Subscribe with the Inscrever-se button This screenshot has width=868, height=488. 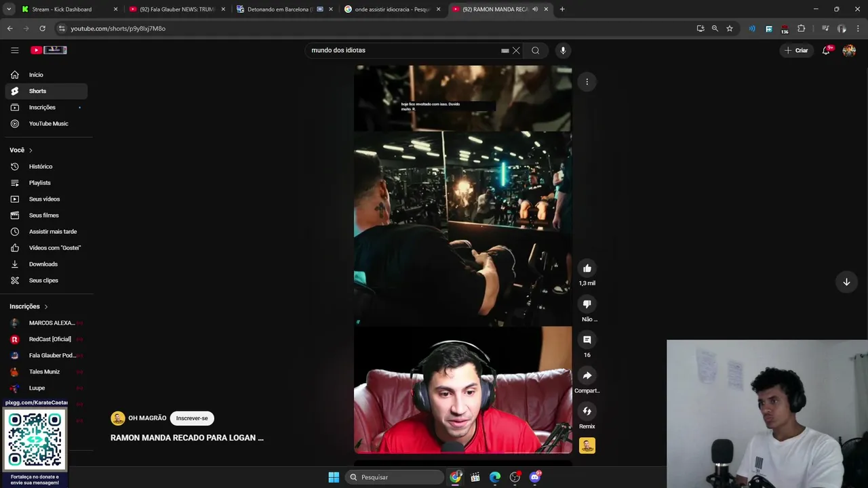tap(192, 418)
